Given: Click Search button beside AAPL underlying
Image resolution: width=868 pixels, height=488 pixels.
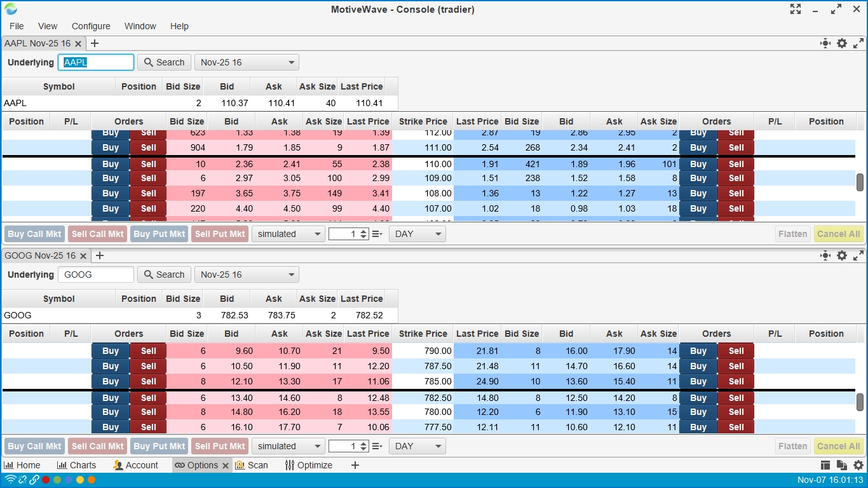Looking at the screenshot, I should coord(164,62).
